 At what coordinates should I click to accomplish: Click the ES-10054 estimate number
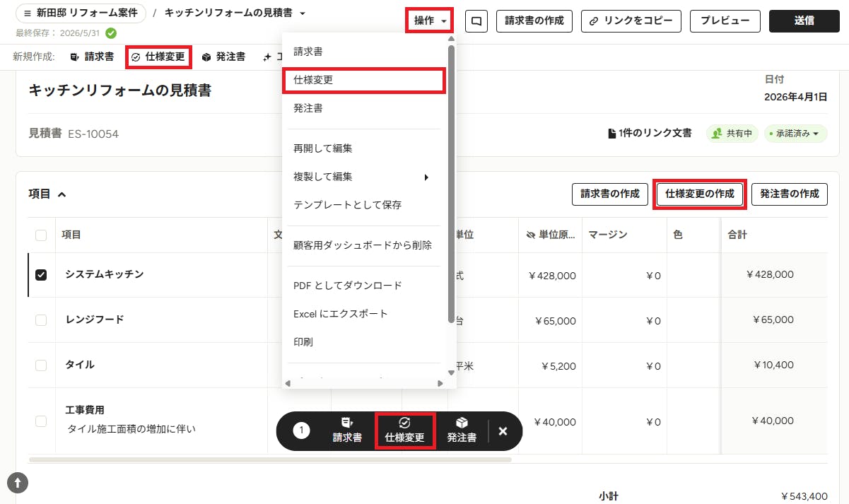click(x=93, y=134)
